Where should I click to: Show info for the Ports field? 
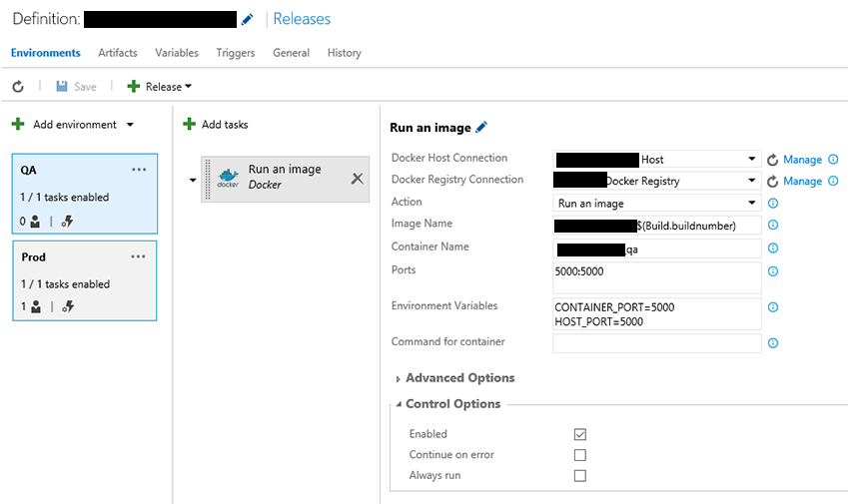click(772, 271)
